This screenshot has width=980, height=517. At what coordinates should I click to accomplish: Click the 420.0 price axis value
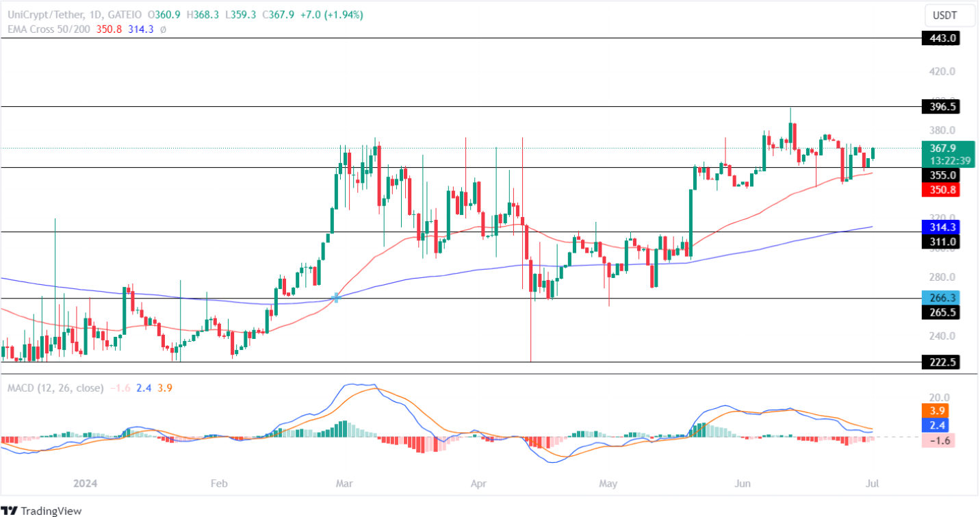coord(942,71)
